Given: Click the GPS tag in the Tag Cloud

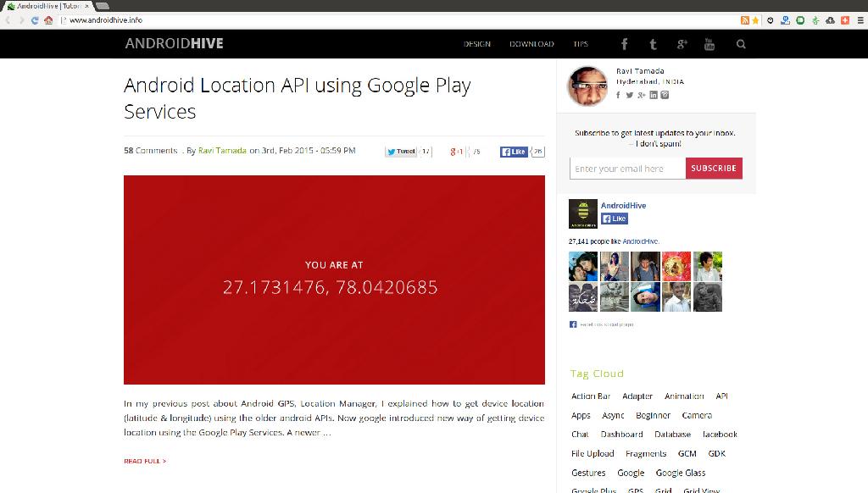Looking at the screenshot, I should point(636,490).
